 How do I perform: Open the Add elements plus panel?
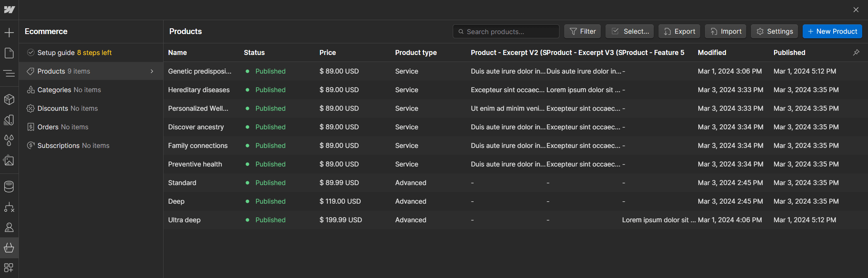(x=9, y=33)
